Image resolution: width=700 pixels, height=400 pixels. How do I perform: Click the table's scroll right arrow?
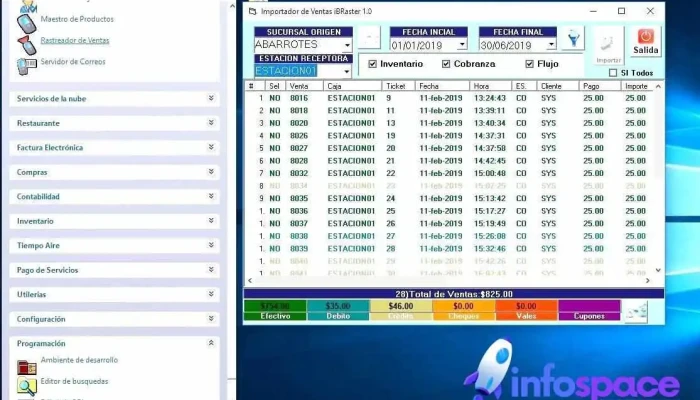click(x=648, y=281)
